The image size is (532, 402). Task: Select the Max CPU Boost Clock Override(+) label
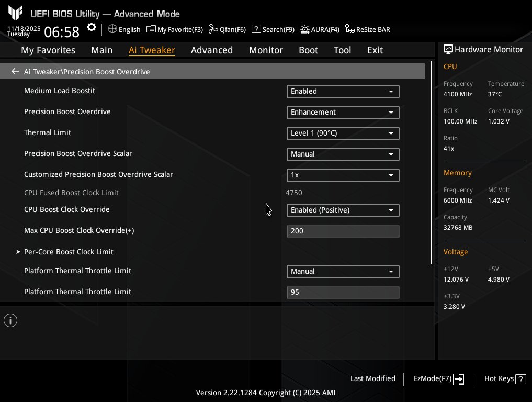click(79, 230)
